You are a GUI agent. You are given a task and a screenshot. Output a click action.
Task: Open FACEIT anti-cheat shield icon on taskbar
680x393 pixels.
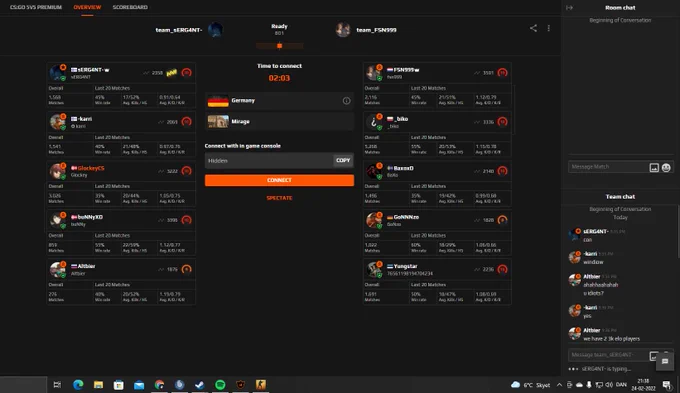tap(240, 385)
